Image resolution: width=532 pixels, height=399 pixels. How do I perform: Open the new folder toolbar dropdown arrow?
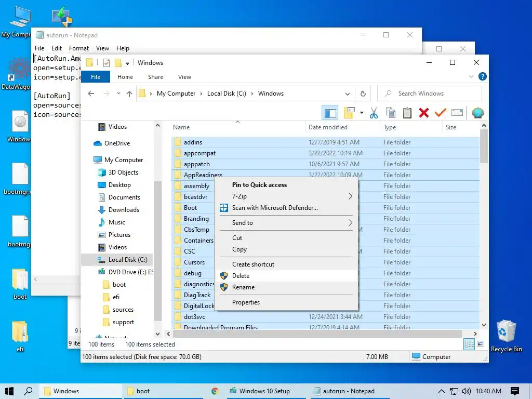(362, 113)
